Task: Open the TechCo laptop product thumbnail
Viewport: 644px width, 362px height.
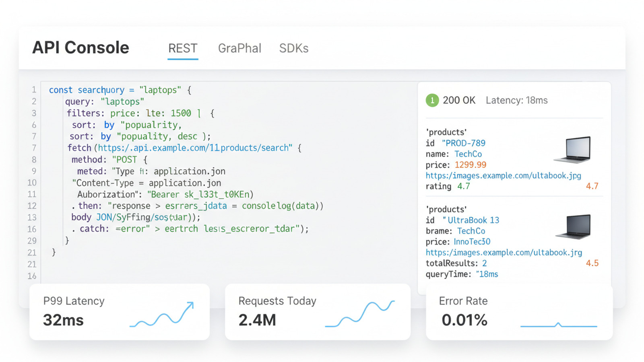Action: coord(573,149)
